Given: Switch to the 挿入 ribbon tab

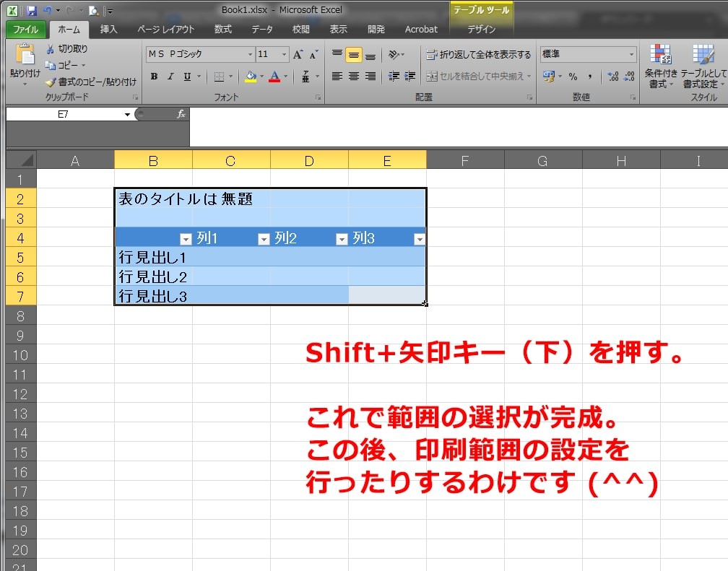Looking at the screenshot, I should (108, 30).
